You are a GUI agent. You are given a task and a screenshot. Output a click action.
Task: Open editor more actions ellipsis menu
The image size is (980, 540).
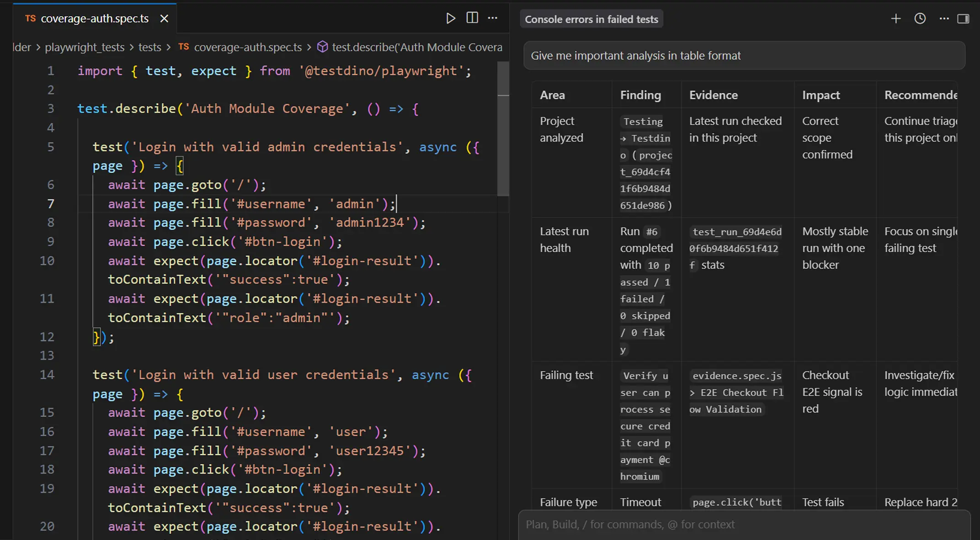492,18
